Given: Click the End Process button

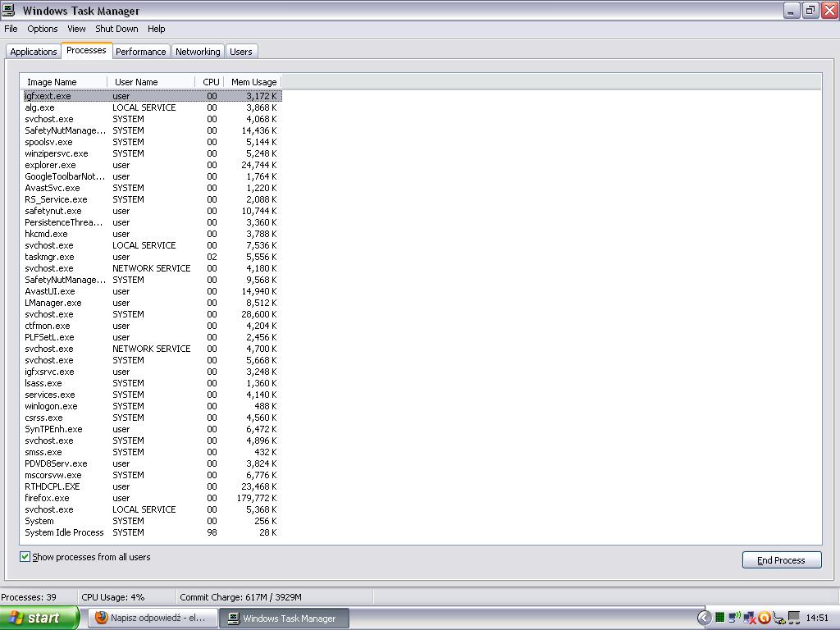Looking at the screenshot, I should click(x=782, y=559).
